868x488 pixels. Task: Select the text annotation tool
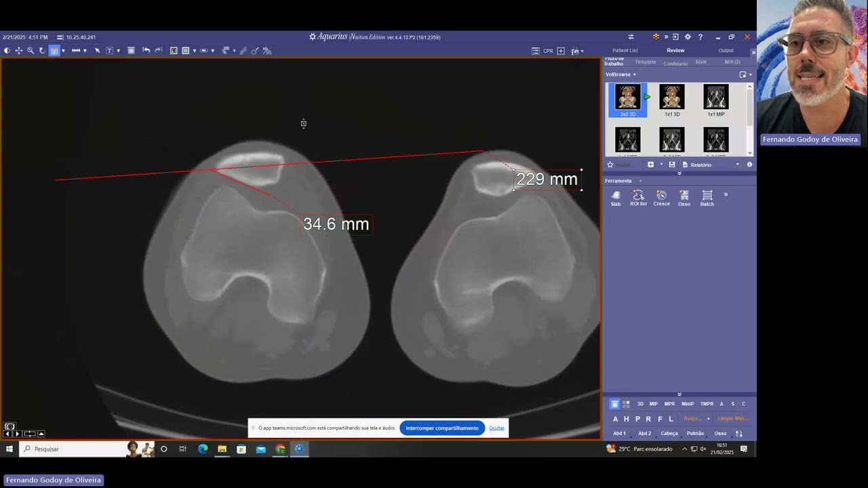109,51
